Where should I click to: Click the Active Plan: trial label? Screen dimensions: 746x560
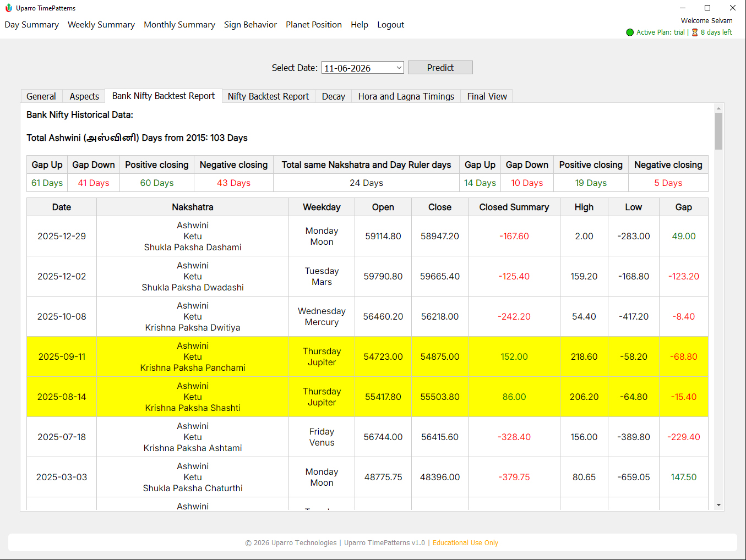coord(660,32)
